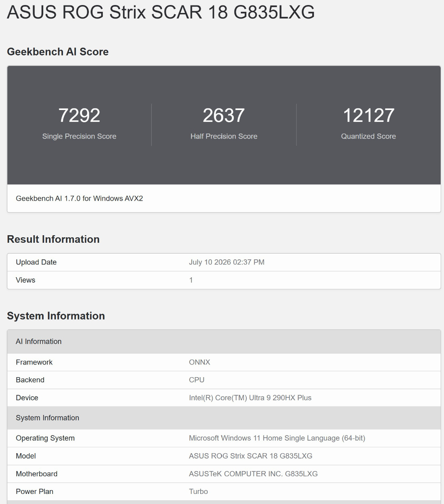Select the Microsoft Windows 11 Home Single Language value
This screenshot has width=444, height=504.
[x=277, y=438]
